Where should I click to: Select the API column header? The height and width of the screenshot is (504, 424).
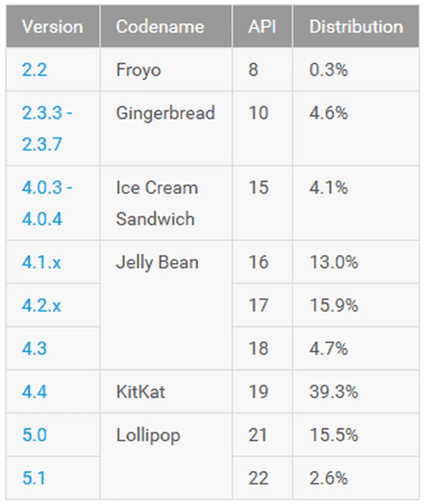pyautogui.click(x=263, y=27)
